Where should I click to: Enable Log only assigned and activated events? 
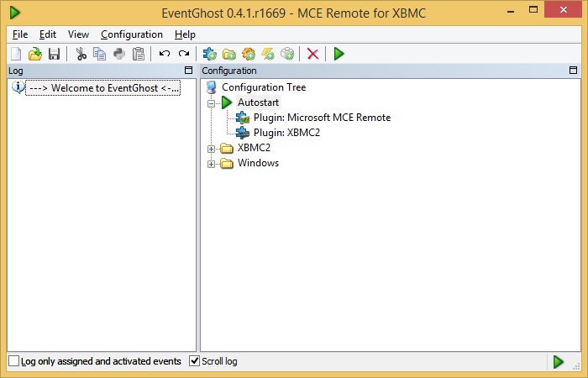click(14, 361)
